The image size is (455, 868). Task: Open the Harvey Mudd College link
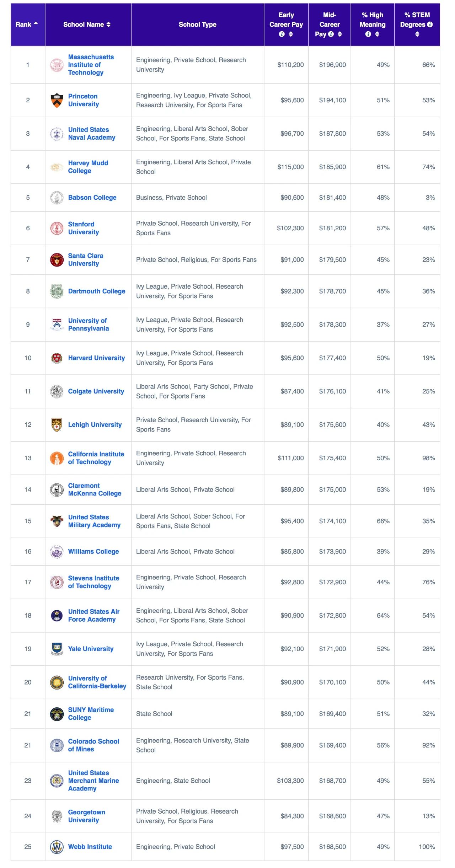tap(88, 167)
